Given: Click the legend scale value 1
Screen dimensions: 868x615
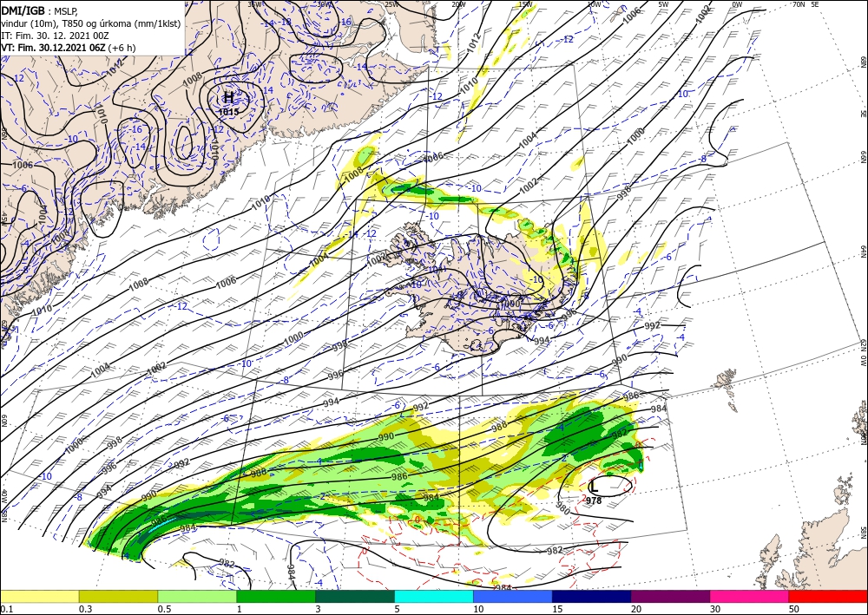Looking at the screenshot, I should [240, 609].
